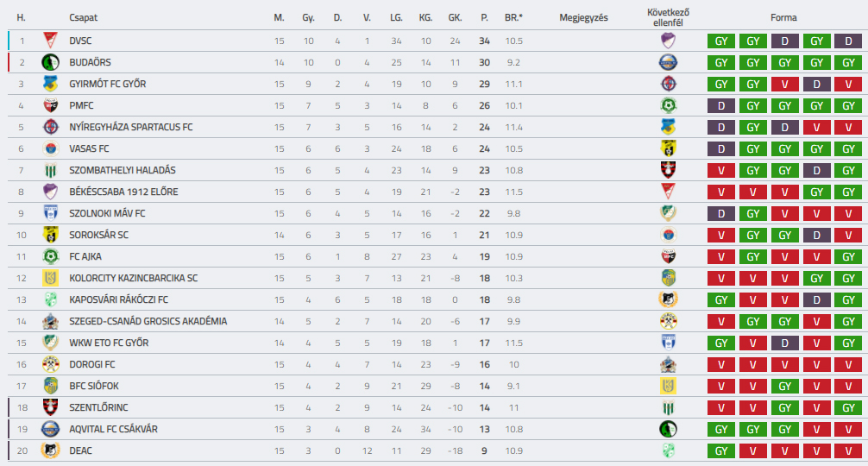Open Békéscsaba 1912 Előre team link

(123, 192)
